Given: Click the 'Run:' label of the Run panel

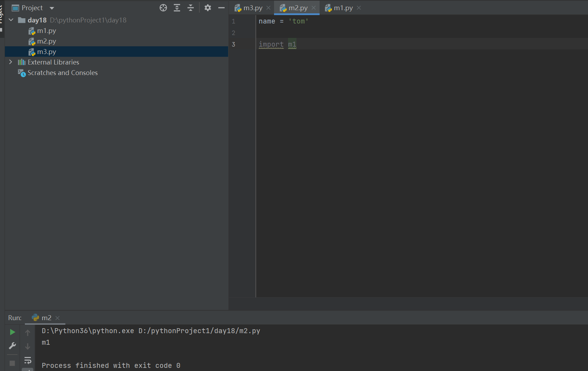Looking at the screenshot, I should click(15, 318).
